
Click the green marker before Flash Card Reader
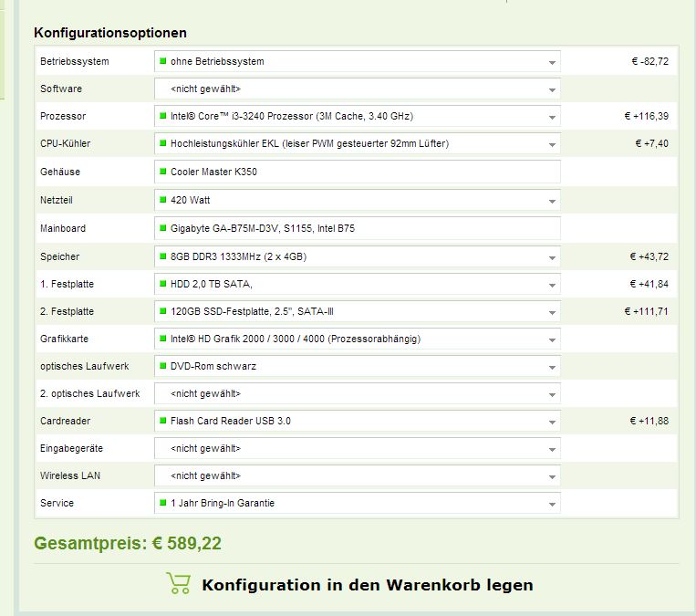click(x=163, y=420)
